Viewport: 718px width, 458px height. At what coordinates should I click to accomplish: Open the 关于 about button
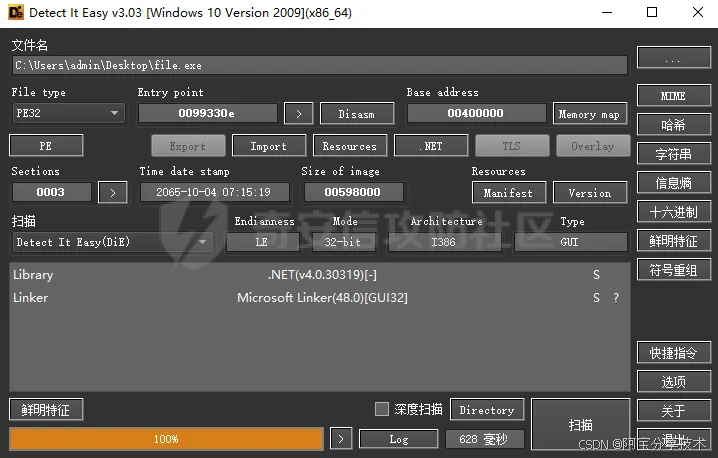coord(674,411)
